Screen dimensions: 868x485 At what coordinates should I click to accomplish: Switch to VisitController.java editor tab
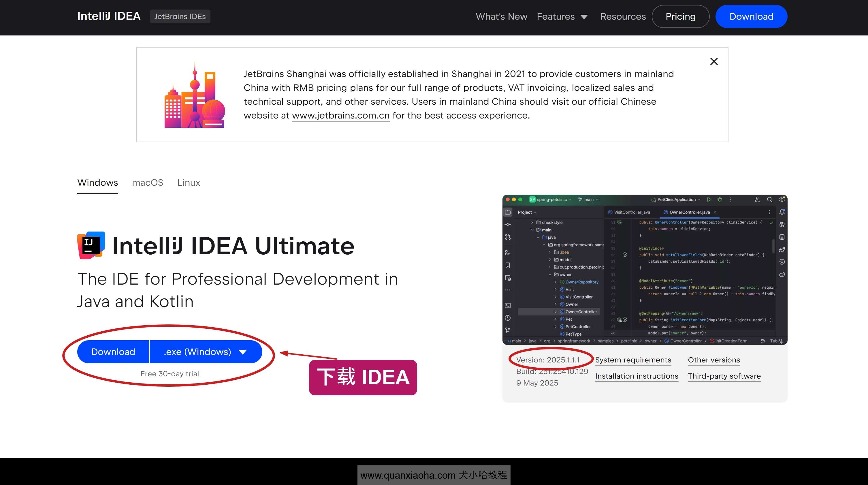[629, 212]
